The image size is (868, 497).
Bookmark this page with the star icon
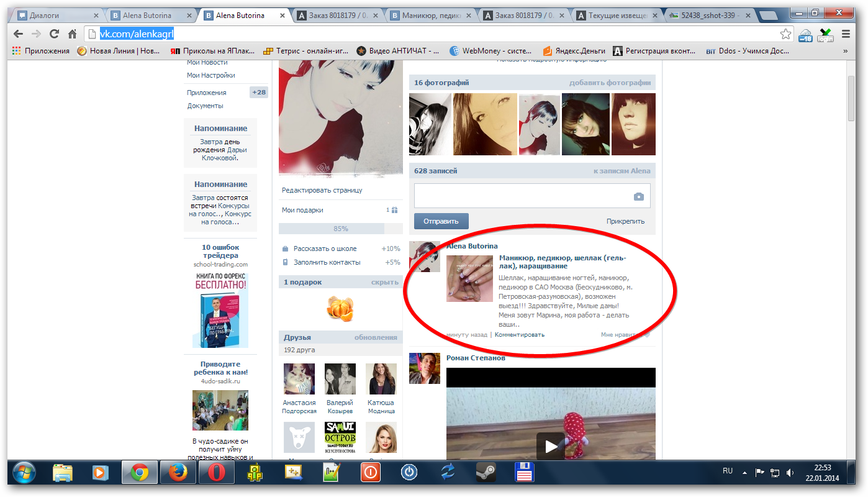785,34
